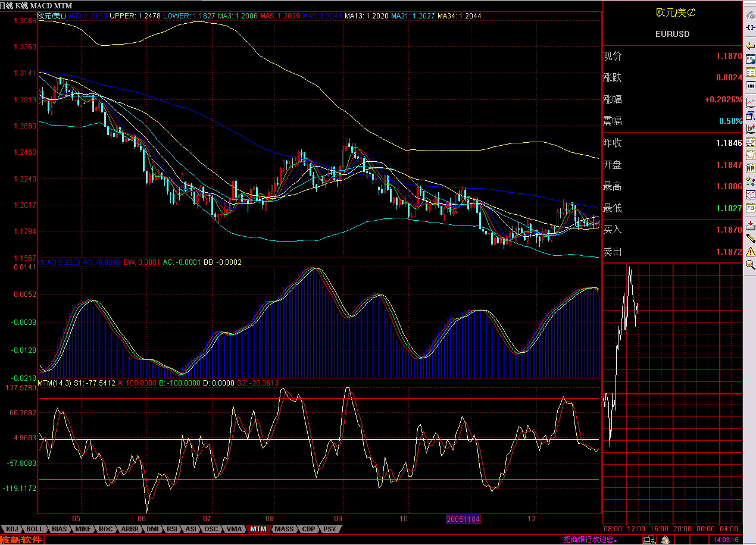The width and height of the screenshot is (756, 545).
Task: Click the bell icon in status bar
Action: click(x=666, y=540)
